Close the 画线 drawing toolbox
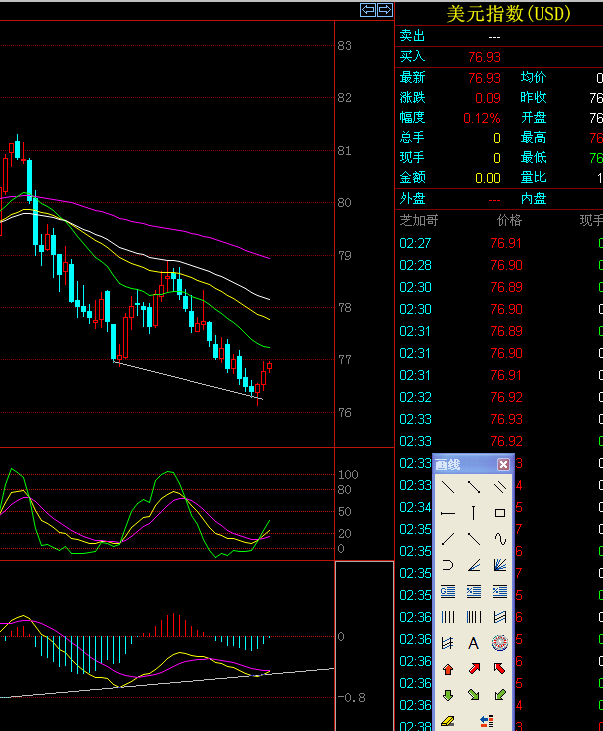This screenshot has height=731, width=603. (x=504, y=464)
